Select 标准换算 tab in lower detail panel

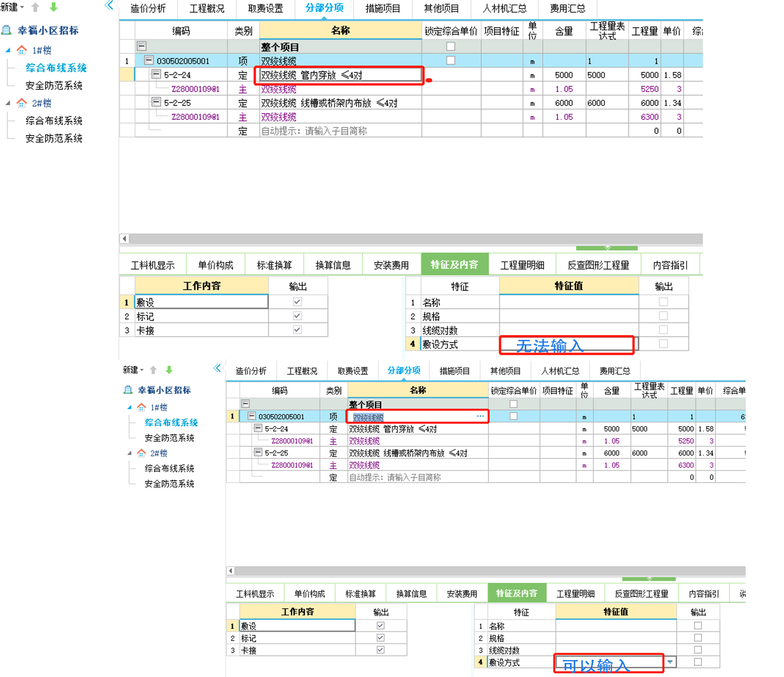(361, 593)
